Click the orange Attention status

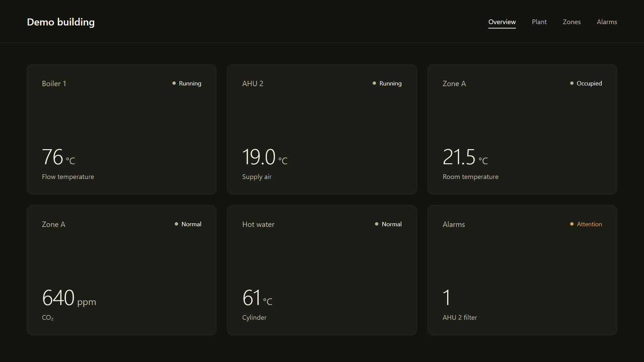[x=586, y=224]
